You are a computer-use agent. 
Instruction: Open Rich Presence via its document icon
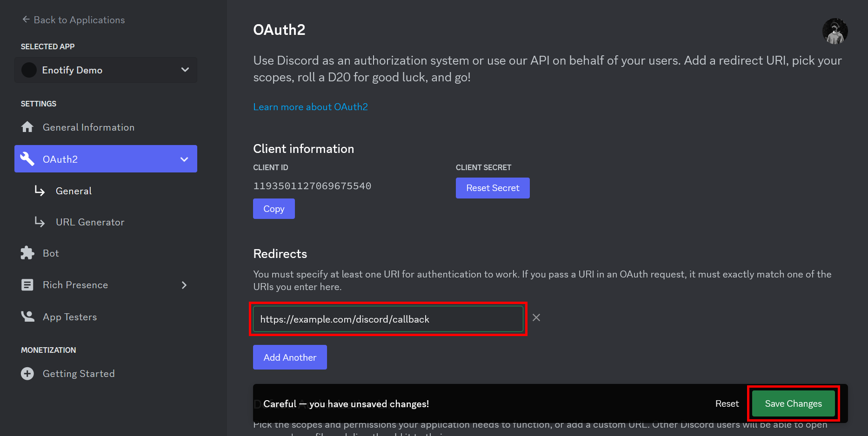27,284
